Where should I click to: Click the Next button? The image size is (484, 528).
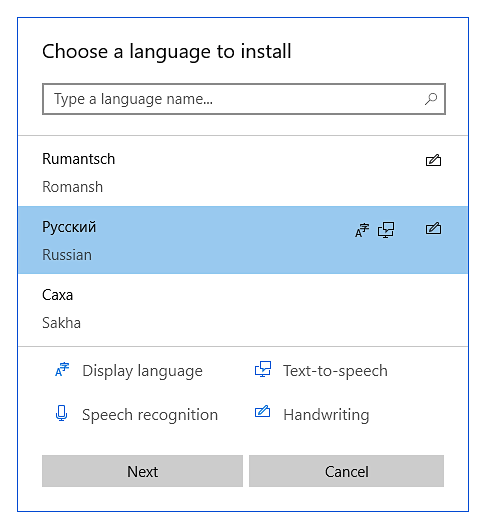pos(142,471)
